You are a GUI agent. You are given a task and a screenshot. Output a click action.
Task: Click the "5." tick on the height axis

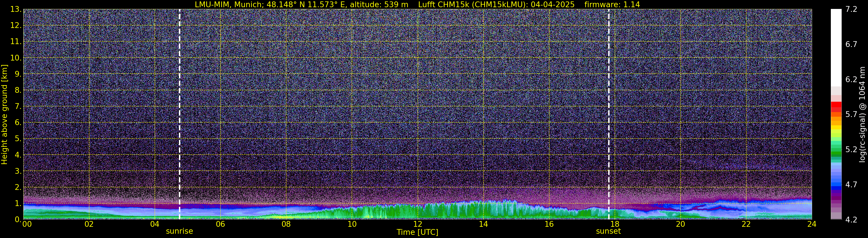coord(18,139)
